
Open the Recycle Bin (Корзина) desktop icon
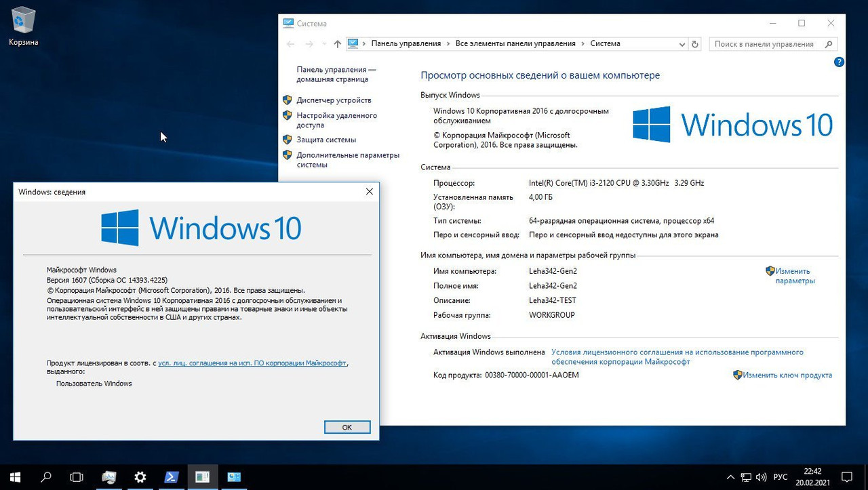tap(23, 27)
